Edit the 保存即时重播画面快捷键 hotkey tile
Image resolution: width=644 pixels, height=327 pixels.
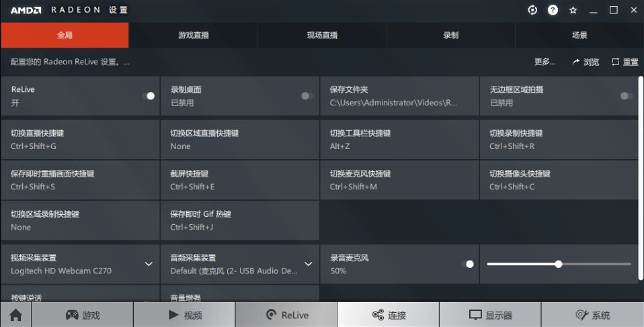(80, 180)
